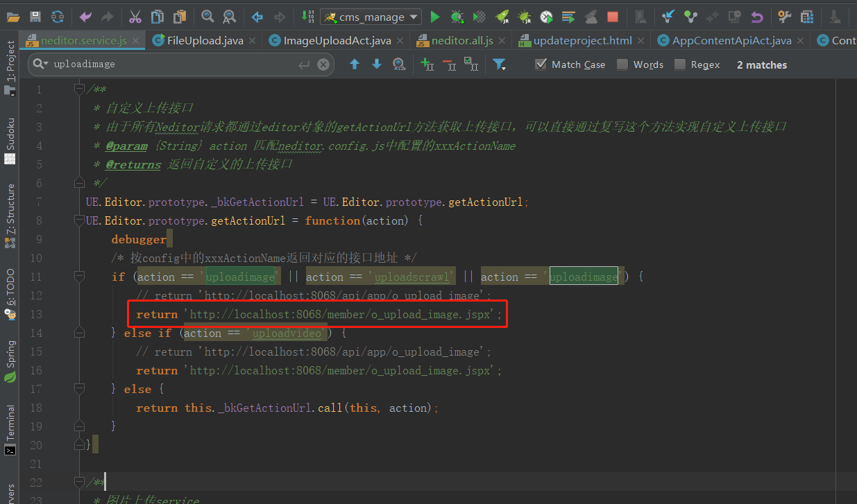Viewport: 857px width, 504px height.
Task: Open the cms_manage run configuration dropdown
Action: coord(371,17)
